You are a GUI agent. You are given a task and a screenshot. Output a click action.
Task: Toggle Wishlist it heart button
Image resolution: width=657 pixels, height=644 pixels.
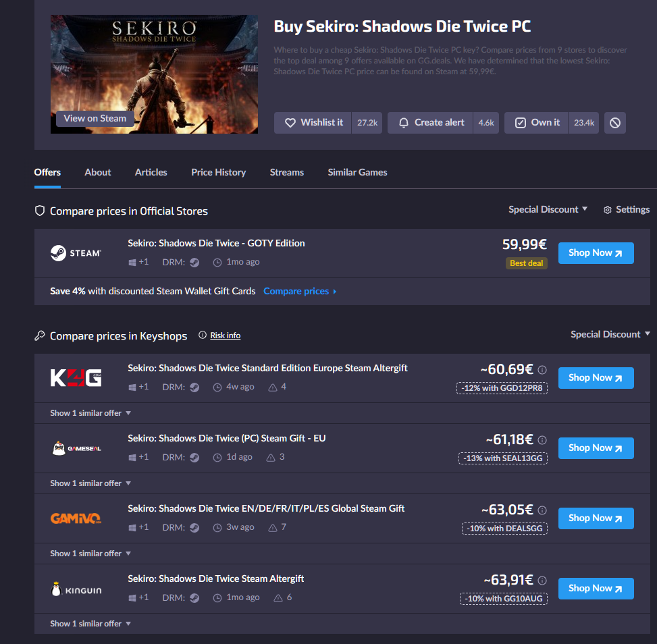(x=313, y=123)
